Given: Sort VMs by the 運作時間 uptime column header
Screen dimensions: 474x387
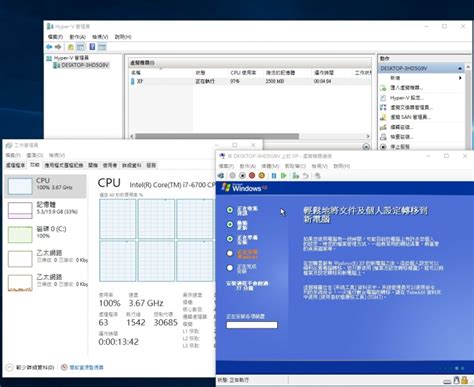Looking at the screenshot, I should point(324,72).
